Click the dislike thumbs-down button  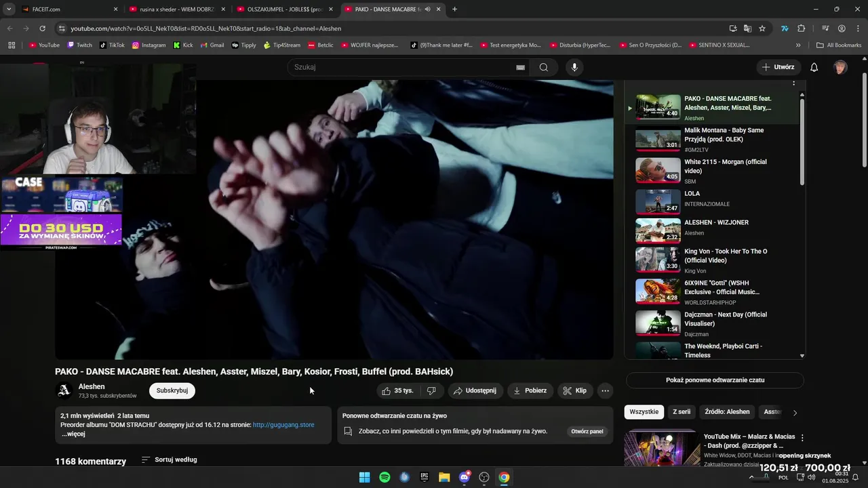tap(431, 390)
